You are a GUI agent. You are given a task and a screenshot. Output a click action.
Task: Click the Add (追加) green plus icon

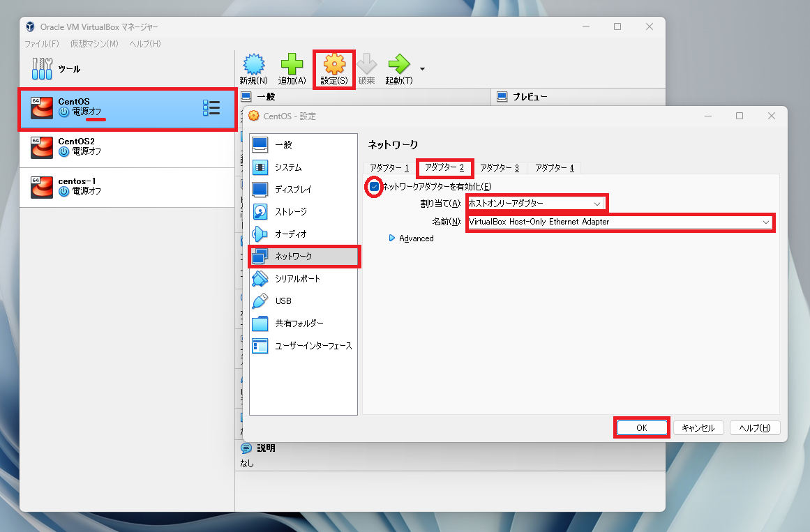tap(292, 69)
